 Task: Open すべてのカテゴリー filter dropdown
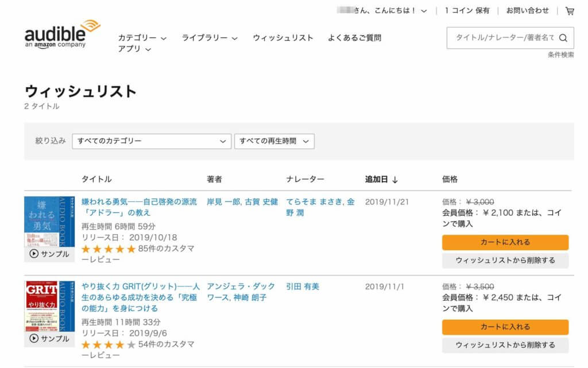pos(152,141)
